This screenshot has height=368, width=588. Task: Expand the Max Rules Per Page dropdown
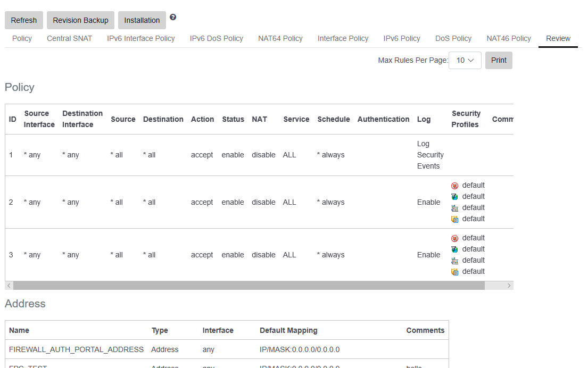pyautogui.click(x=465, y=60)
